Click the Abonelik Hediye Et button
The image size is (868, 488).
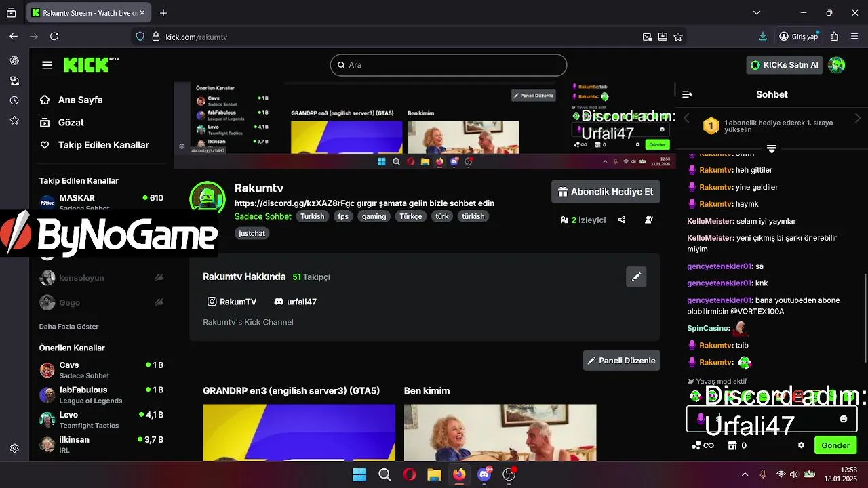coord(606,192)
